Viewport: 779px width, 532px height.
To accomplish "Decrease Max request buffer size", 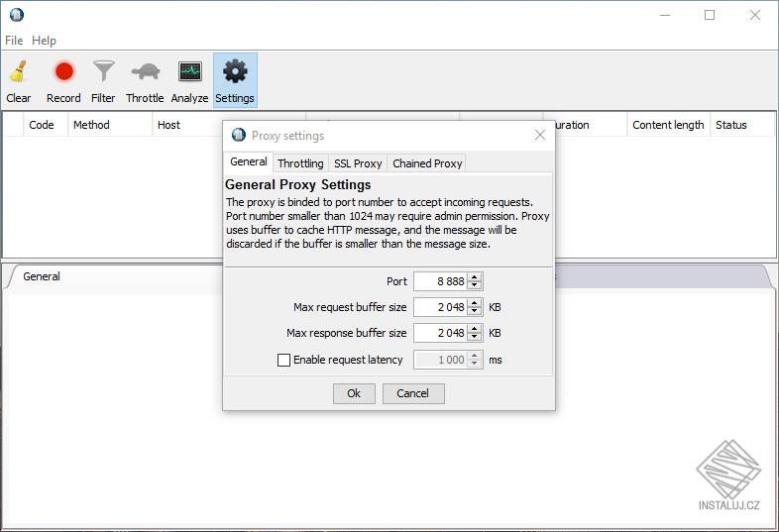I will (475, 311).
